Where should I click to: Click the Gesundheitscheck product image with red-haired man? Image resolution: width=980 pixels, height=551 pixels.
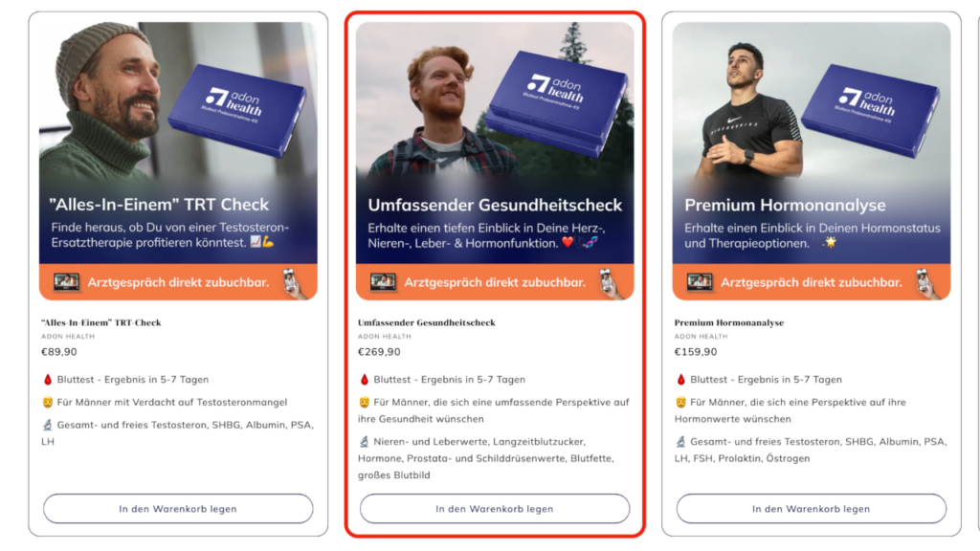coord(495,161)
